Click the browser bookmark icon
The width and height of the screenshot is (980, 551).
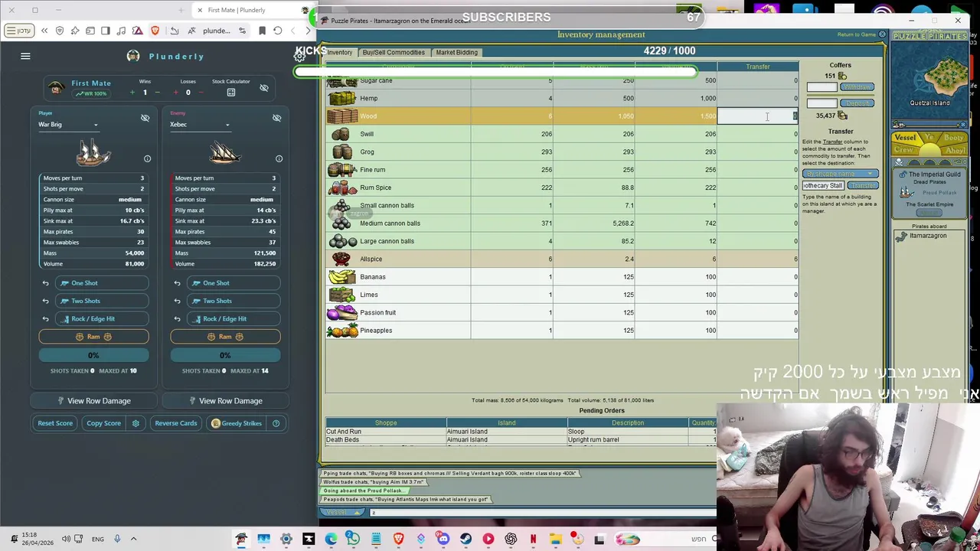tap(262, 31)
